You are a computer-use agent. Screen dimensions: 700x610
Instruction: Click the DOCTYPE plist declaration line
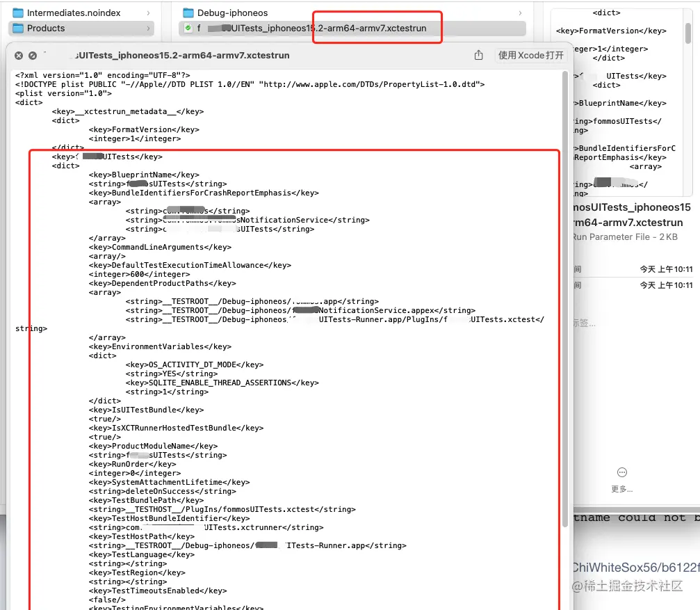(x=250, y=84)
